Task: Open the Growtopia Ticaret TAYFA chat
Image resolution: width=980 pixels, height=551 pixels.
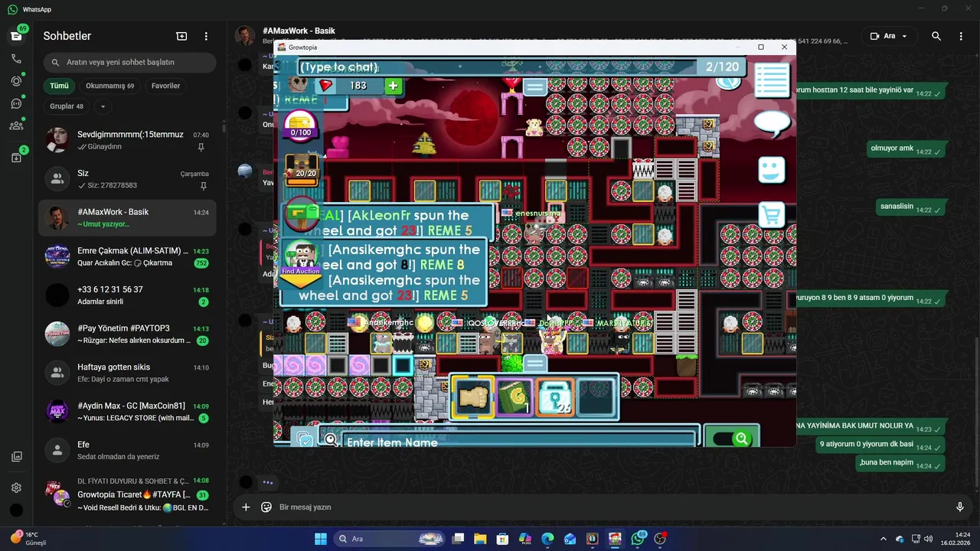Action: pyautogui.click(x=127, y=496)
